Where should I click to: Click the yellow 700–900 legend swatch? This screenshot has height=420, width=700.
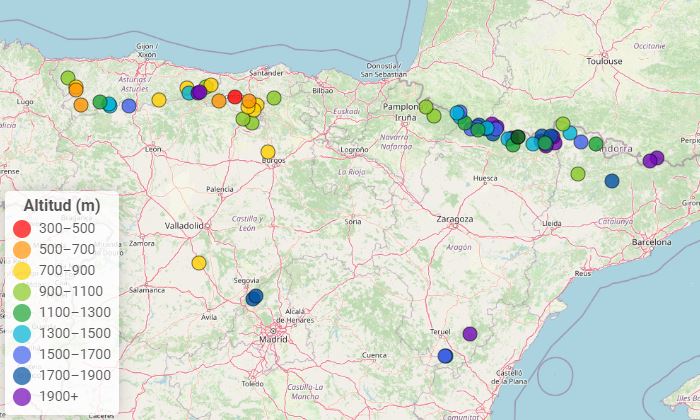click(22, 270)
